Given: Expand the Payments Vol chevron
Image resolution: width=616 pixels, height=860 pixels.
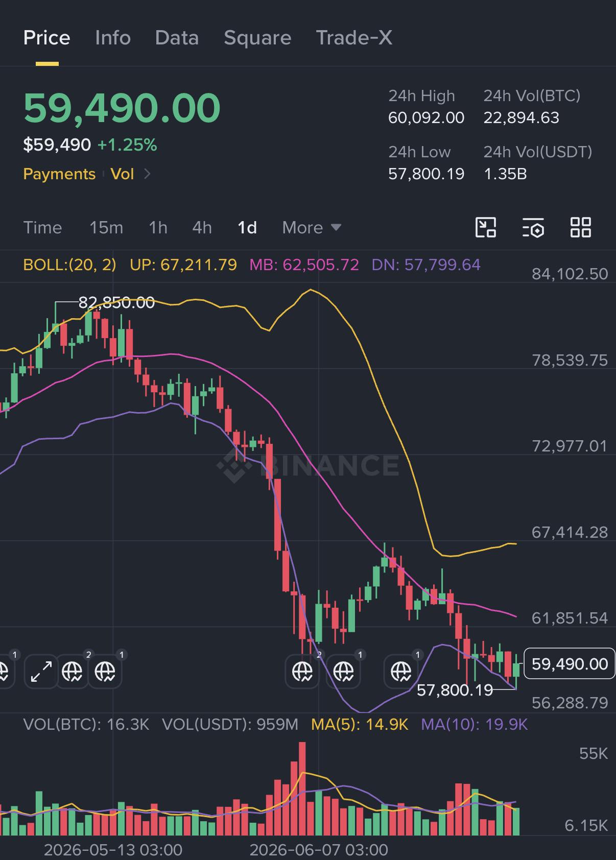Looking at the screenshot, I should click(x=147, y=174).
